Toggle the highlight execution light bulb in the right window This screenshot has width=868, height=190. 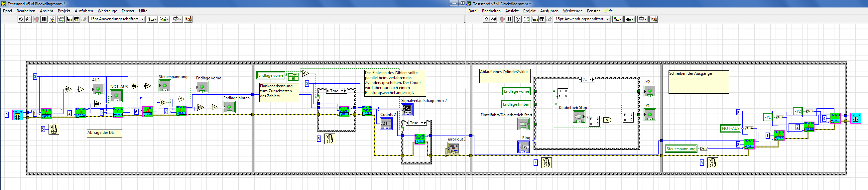(518, 19)
